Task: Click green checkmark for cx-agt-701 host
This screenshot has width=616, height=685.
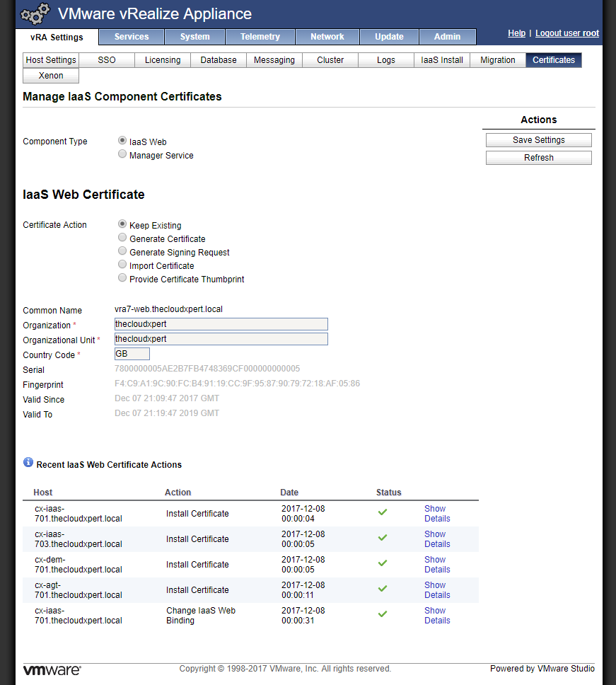Action: 383,589
